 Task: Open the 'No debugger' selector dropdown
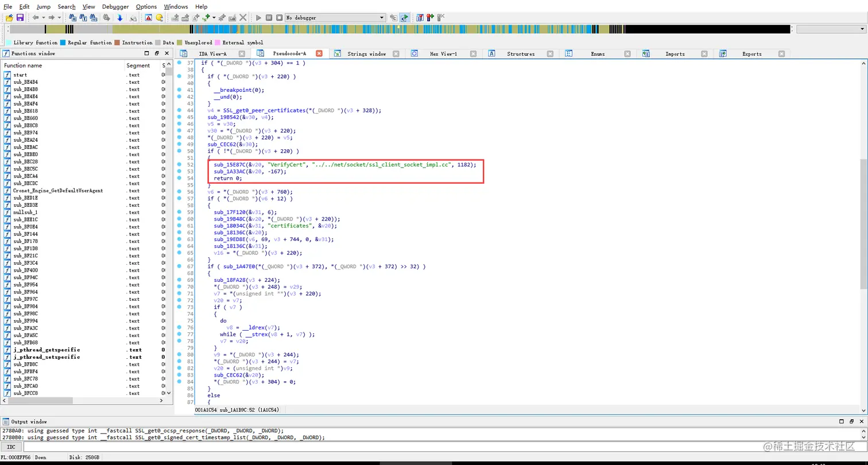click(335, 18)
